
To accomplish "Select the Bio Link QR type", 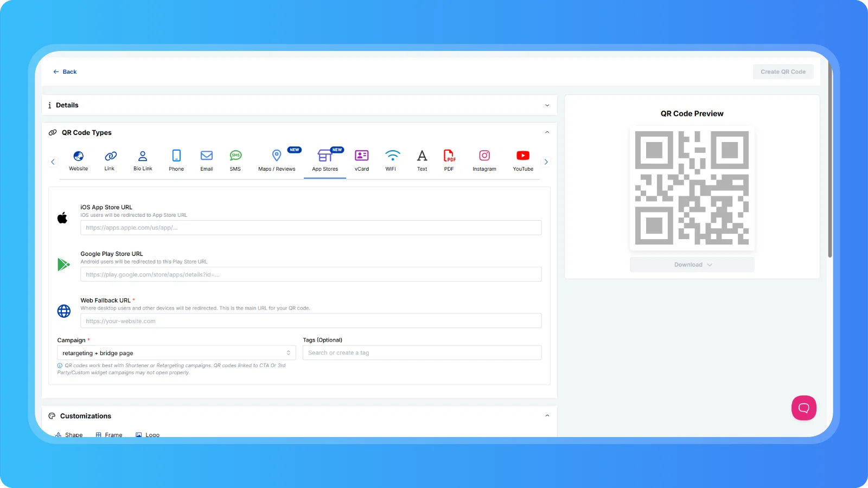I will [x=143, y=161].
